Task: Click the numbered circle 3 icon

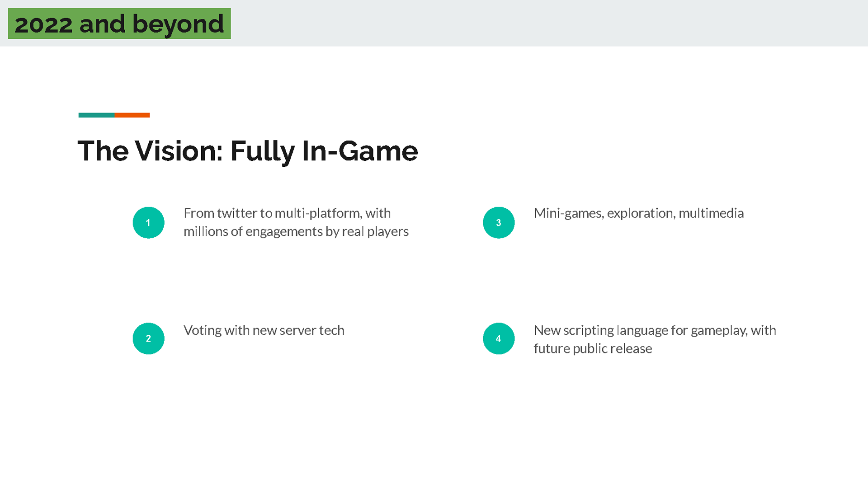Action: pyautogui.click(x=499, y=223)
